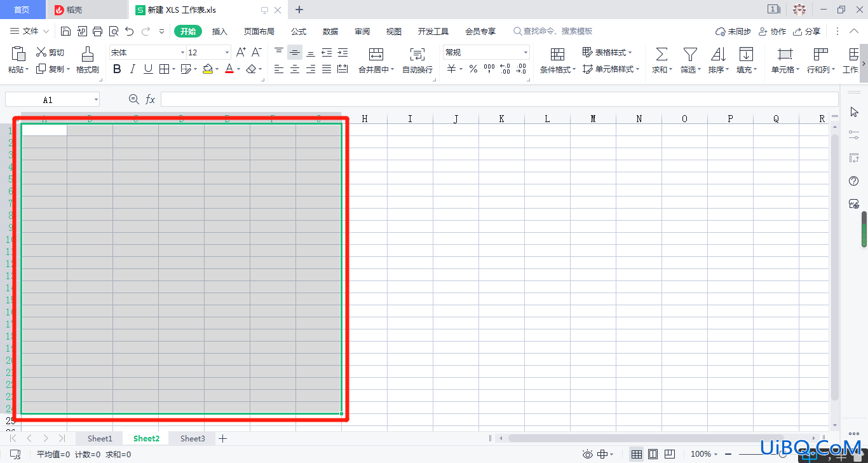Viewport: 868px width, 463px height.
Task: Toggle center horizontal alignment
Action: point(295,69)
